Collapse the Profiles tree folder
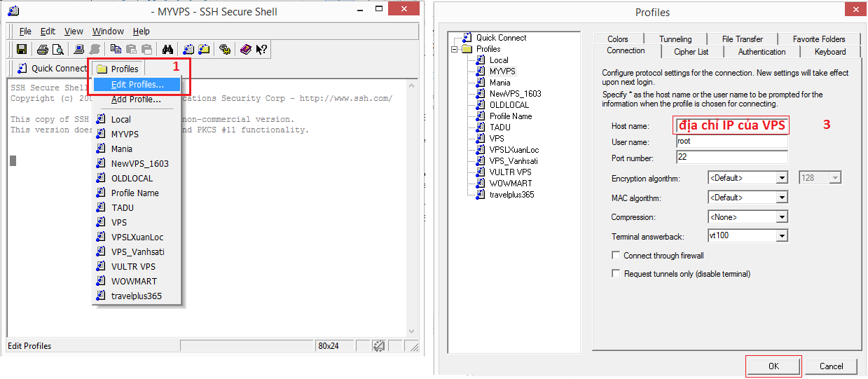868x379 pixels. [x=455, y=49]
